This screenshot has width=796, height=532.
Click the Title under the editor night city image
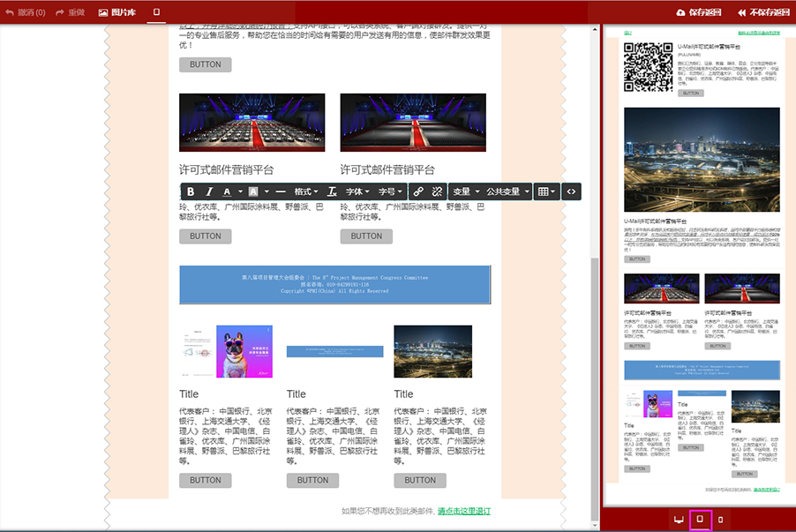point(403,393)
